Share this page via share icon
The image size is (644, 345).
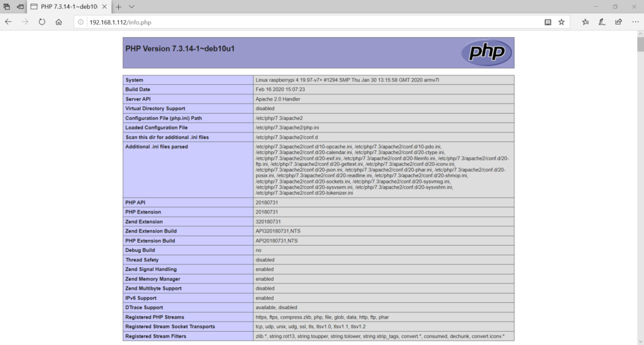(x=618, y=21)
